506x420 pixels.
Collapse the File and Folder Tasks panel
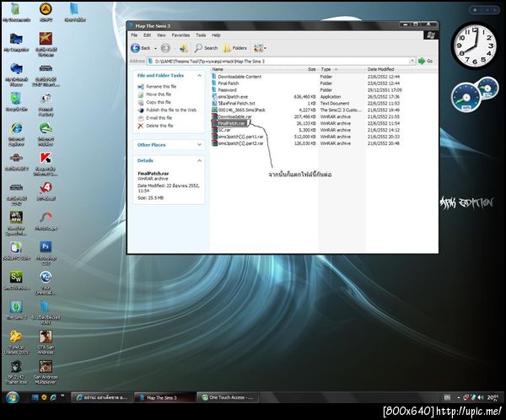point(199,76)
